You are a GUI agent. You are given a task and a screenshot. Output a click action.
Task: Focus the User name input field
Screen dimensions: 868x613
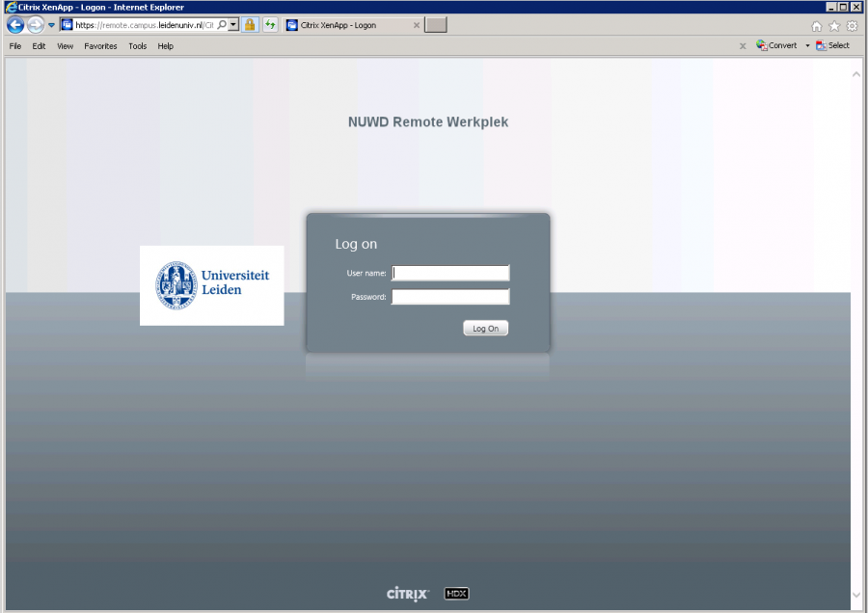tap(450, 273)
